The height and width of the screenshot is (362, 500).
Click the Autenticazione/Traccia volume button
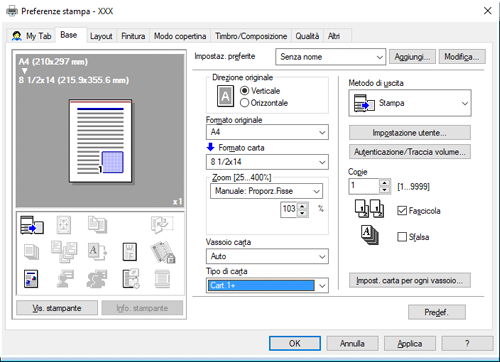[410, 152]
